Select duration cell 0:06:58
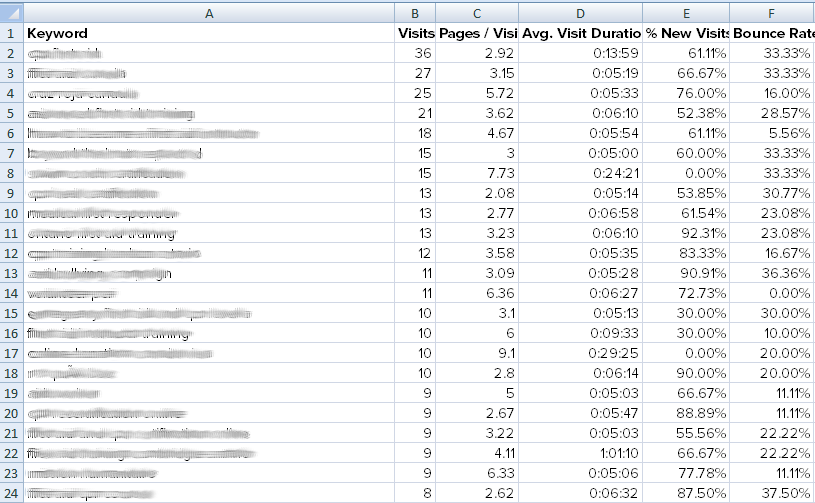Image resolution: width=815 pixels, height=503 pixels. 580,213
